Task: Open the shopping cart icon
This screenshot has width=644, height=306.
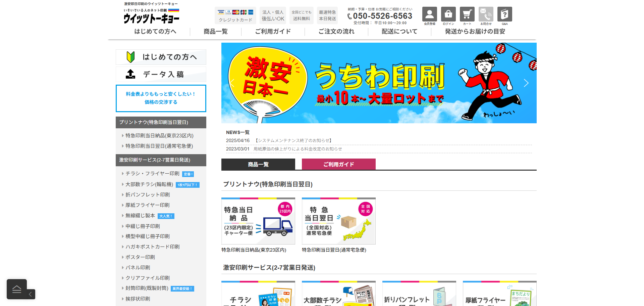Action: [x=467, y=14]
